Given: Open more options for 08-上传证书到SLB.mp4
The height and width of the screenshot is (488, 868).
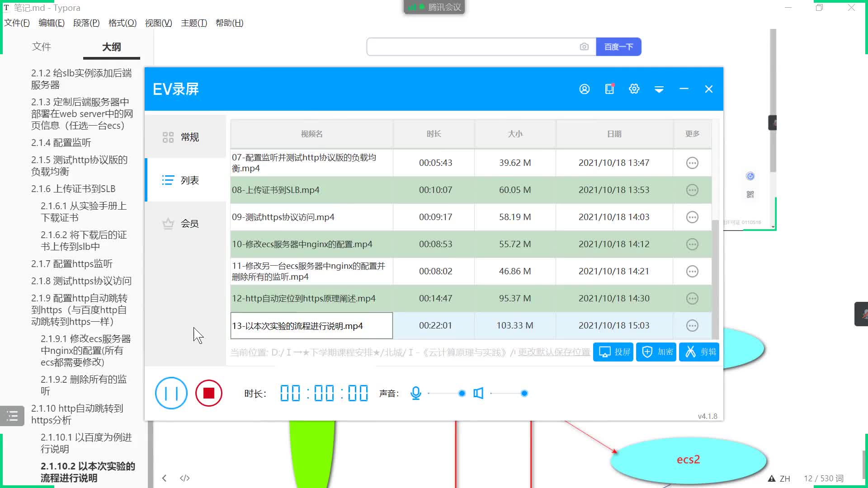Looking at the screenshot, I should click(x=692, y=190).
